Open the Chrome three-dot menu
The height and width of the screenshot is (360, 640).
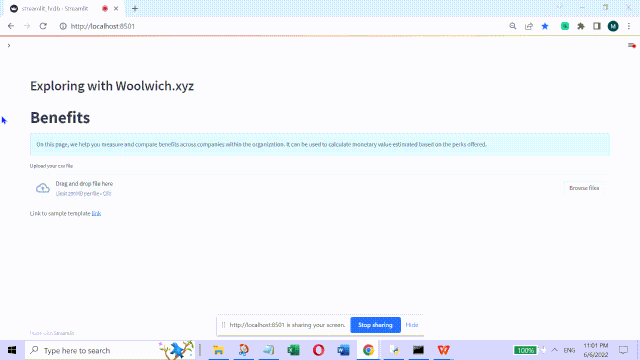(x=629, y=26)
